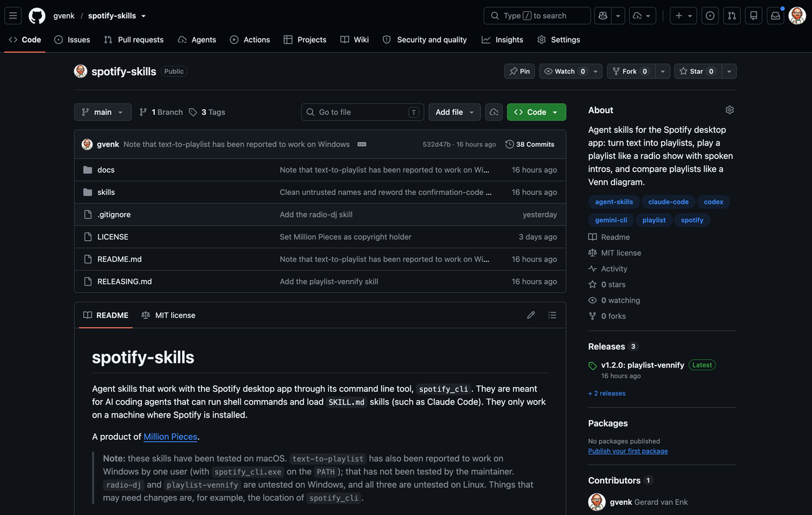Open the commit details ellipsis

coord(361,144)
